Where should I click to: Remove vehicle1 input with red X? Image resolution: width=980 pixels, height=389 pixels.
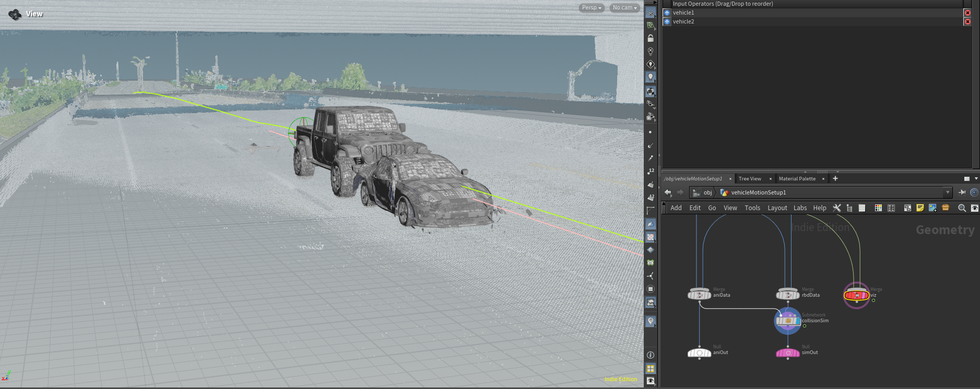coord(967,13)
